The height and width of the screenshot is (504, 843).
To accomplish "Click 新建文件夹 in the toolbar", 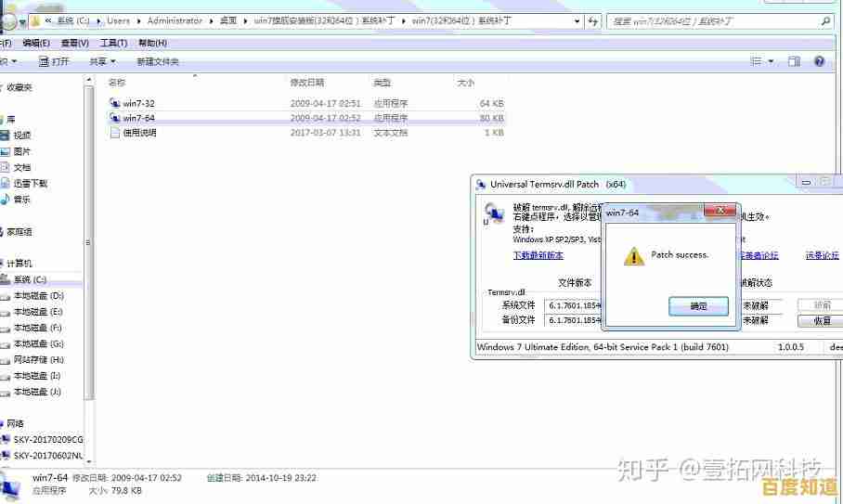I will click(158, 62).
